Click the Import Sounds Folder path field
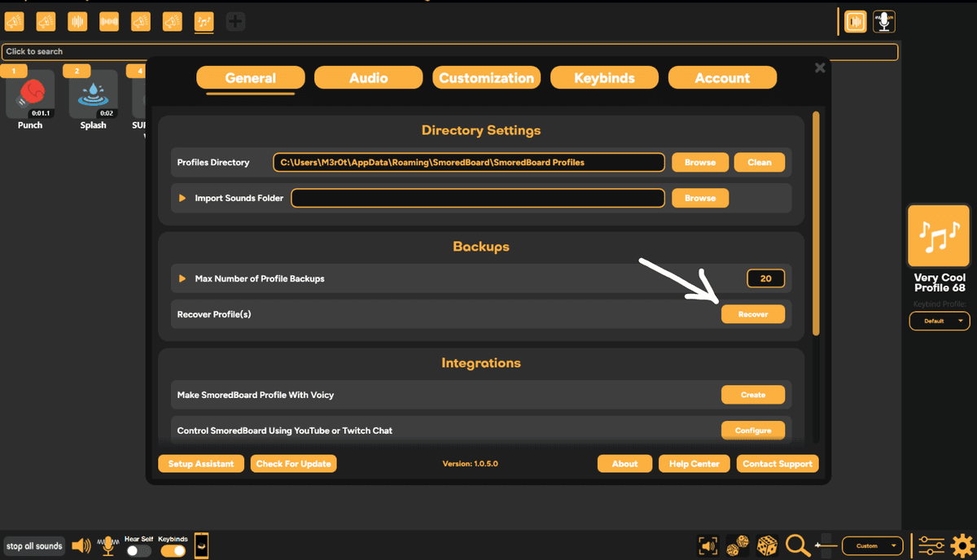The height and width of the screenshot is (560, 977). [x=478, y=198]
